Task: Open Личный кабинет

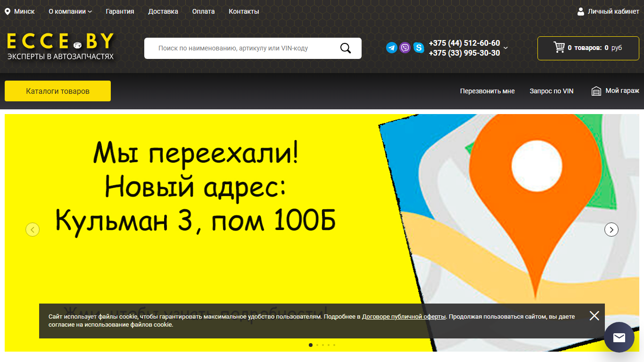Action: [613, 11]
